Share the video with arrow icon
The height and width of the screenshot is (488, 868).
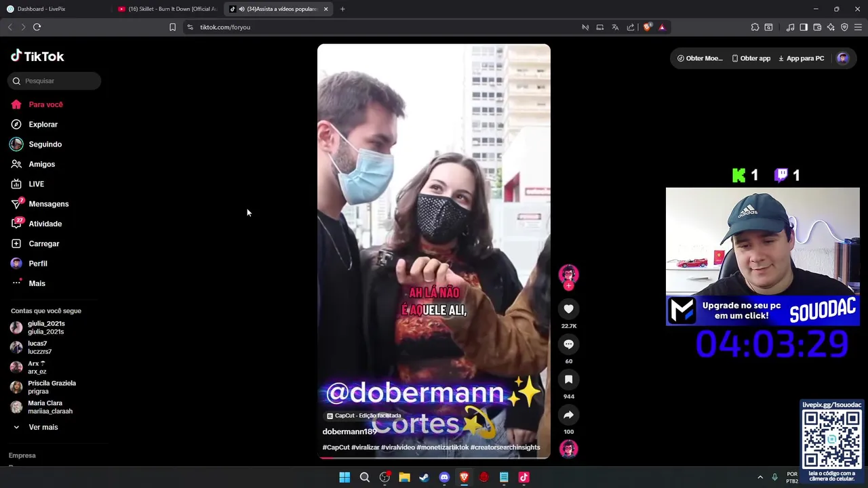coord(568,415)
